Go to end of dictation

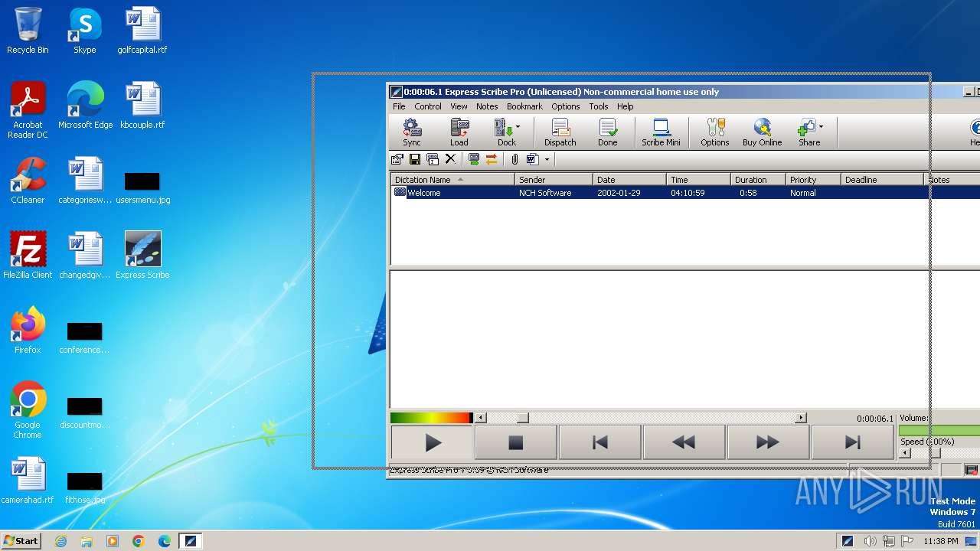[x=852, y=442]
